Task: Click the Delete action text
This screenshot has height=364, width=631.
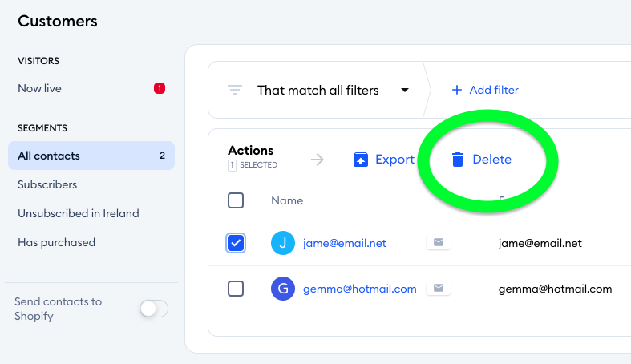Action: point(491,160)
